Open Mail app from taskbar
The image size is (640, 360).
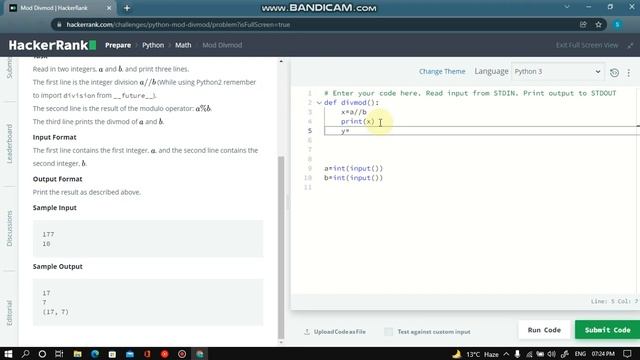coord(130,354)
